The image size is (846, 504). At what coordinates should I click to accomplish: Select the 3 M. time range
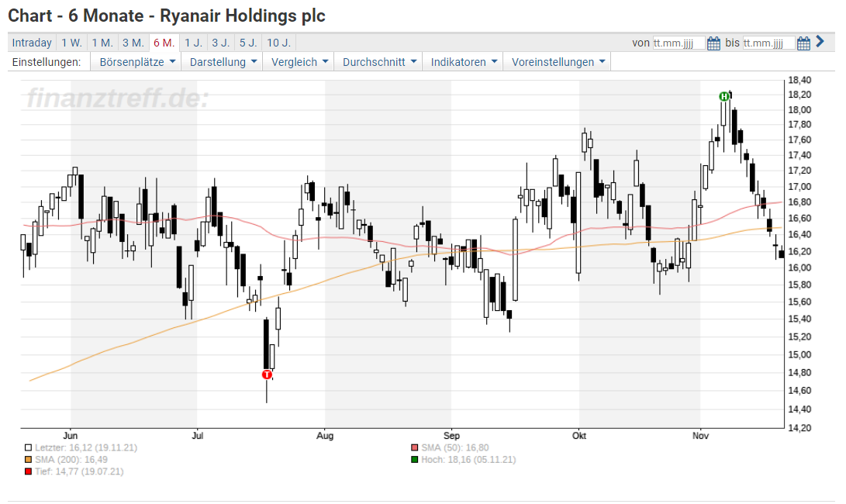(133, 43)
